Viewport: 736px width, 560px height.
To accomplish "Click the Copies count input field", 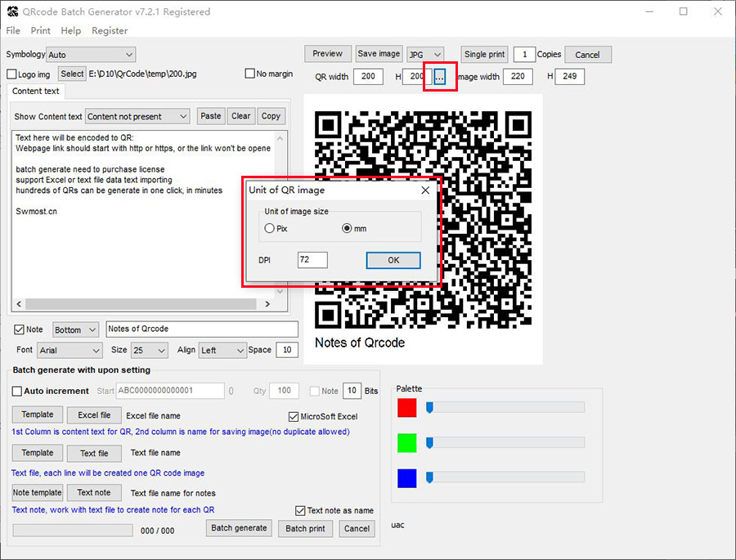I will point(524,55).
